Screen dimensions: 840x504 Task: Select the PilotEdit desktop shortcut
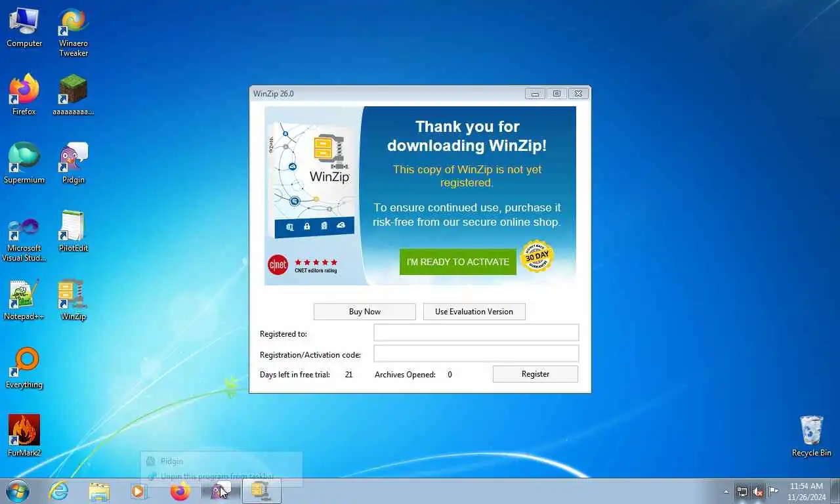click(73, 232)
